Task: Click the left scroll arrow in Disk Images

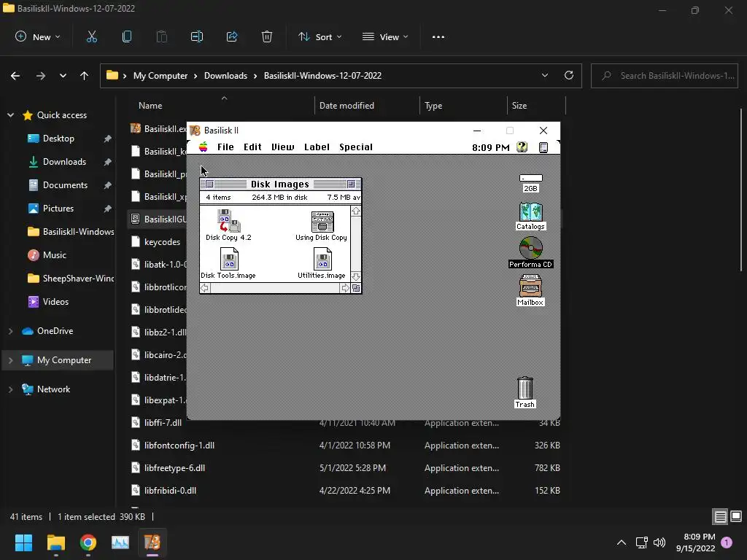Action: coord(205,288)
